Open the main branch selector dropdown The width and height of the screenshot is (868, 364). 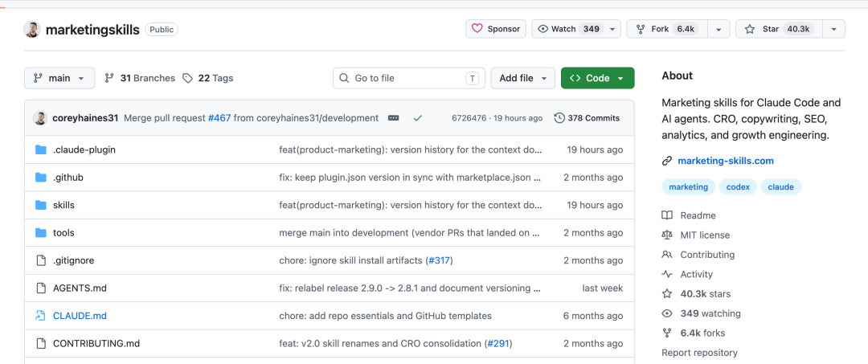coord(59,78)
